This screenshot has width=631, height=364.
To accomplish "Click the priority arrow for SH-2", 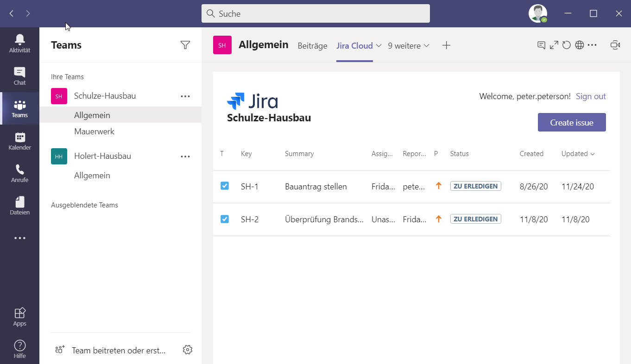I will (x=439, y=219).
